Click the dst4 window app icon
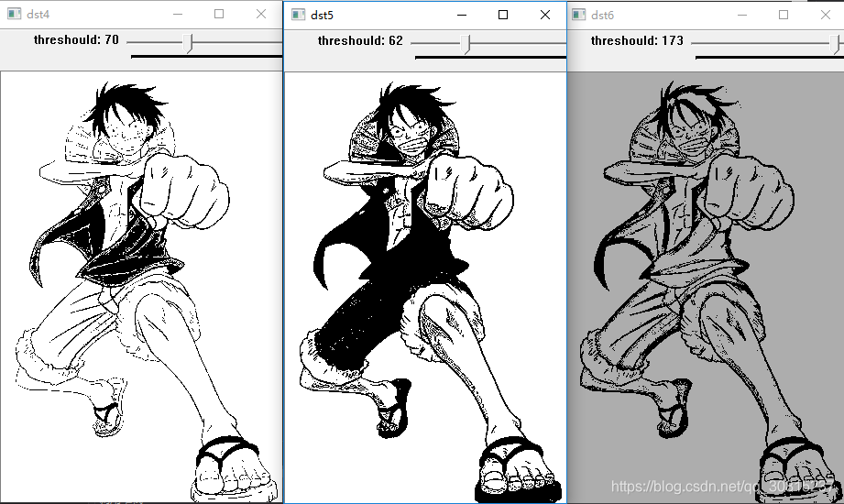The image size is (844, 504). click(x=14, y=14)
